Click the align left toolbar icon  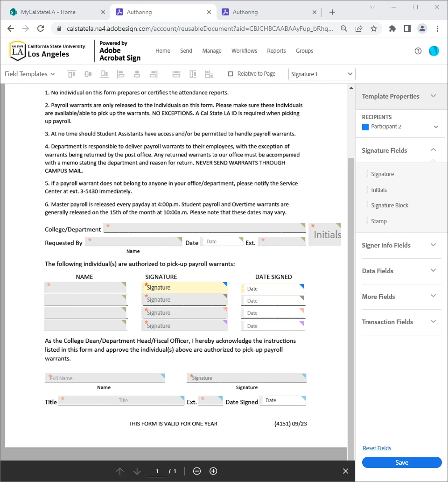tap(121, 74)
